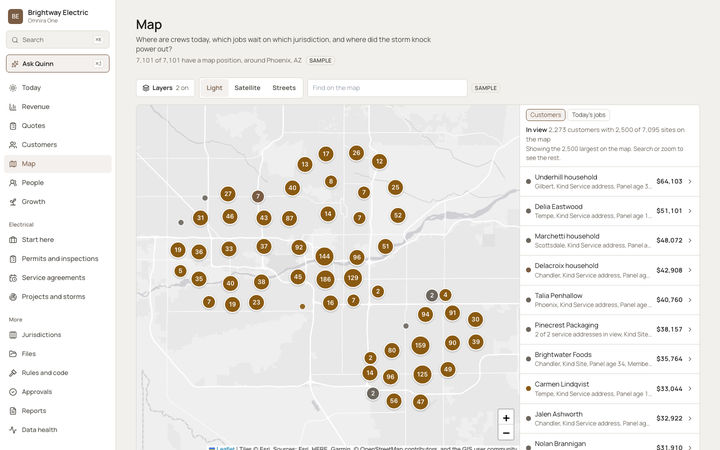Image resolution: width=720 pixels, height=450 pixels.
Task: Open Permits and inspections page
Action: coord(58,259)
